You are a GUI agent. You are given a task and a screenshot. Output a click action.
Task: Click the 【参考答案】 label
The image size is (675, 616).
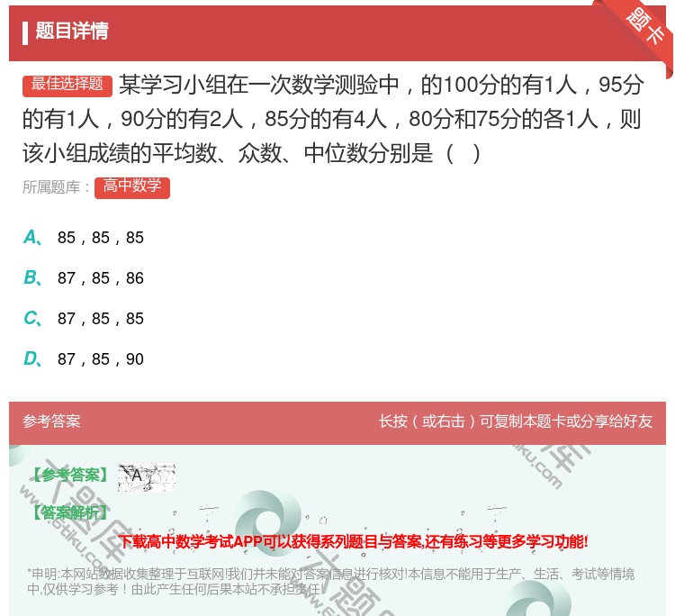point(71,476)
